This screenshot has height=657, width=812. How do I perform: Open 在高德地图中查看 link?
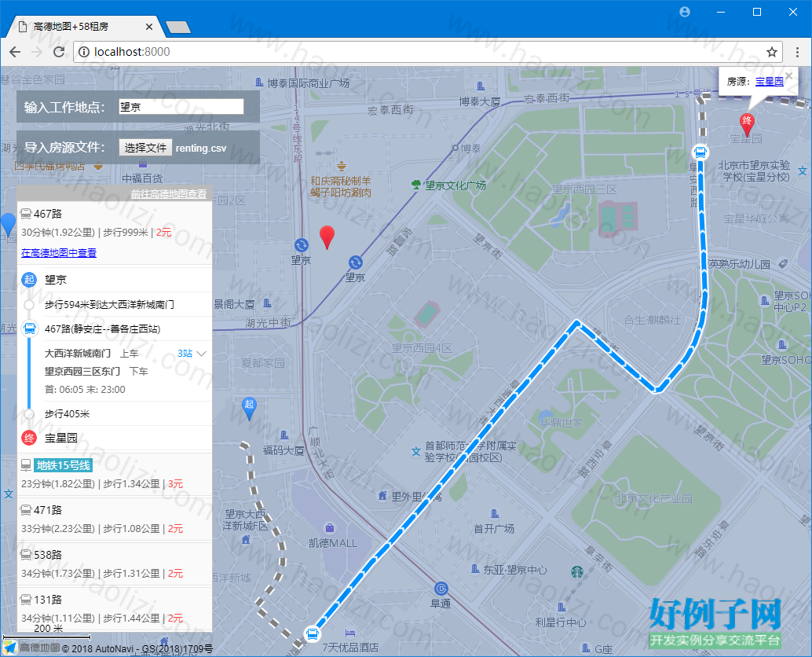click(59, 253)
